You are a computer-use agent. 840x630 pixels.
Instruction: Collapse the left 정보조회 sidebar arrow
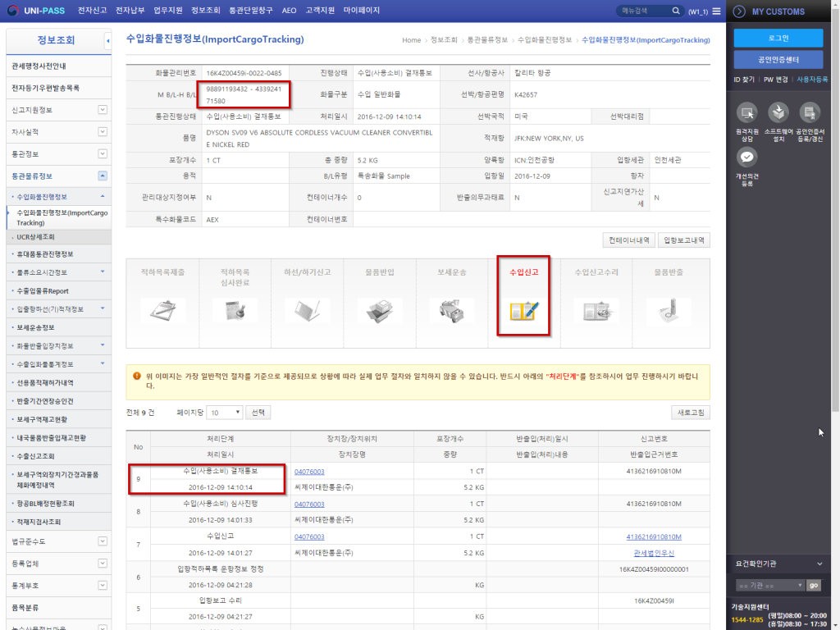(108, 40)
